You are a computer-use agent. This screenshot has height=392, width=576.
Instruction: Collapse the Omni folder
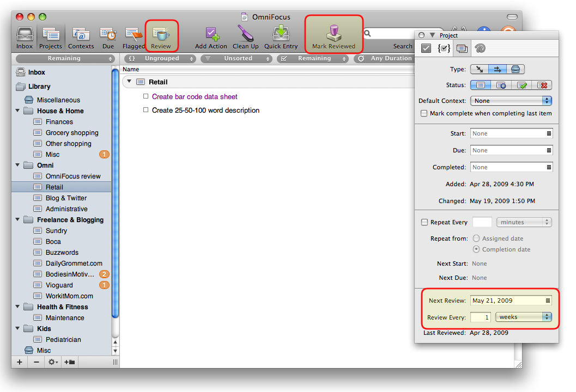pyautogui.click(x=17, y=165)
